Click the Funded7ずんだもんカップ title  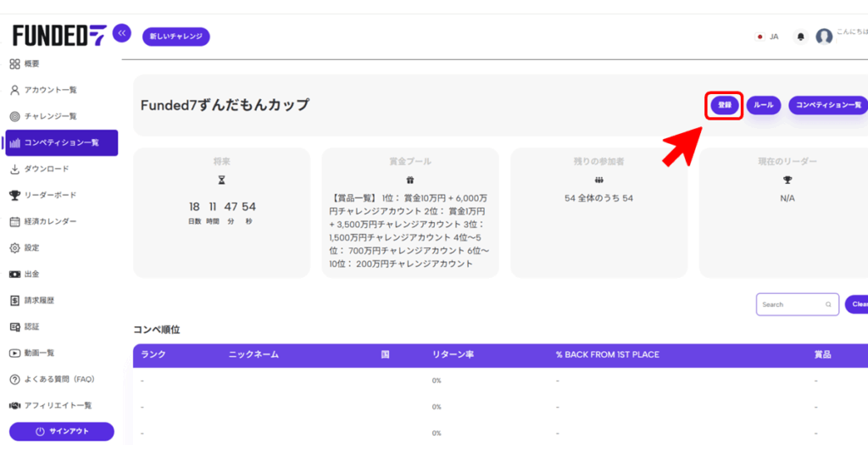[225, 105]
